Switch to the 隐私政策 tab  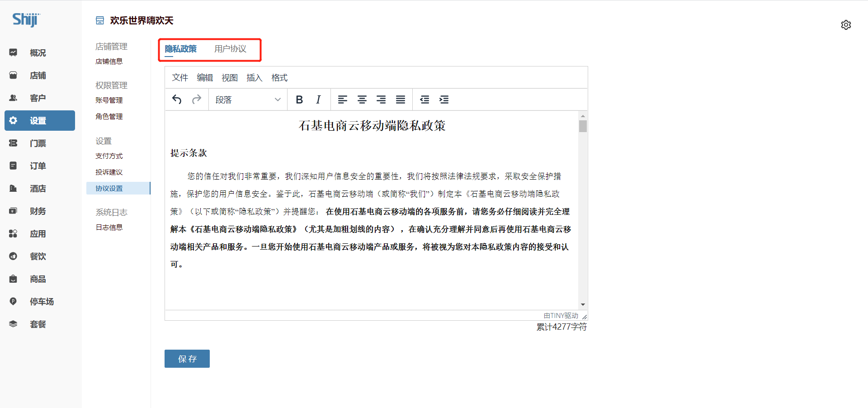(x=181, y=49)
